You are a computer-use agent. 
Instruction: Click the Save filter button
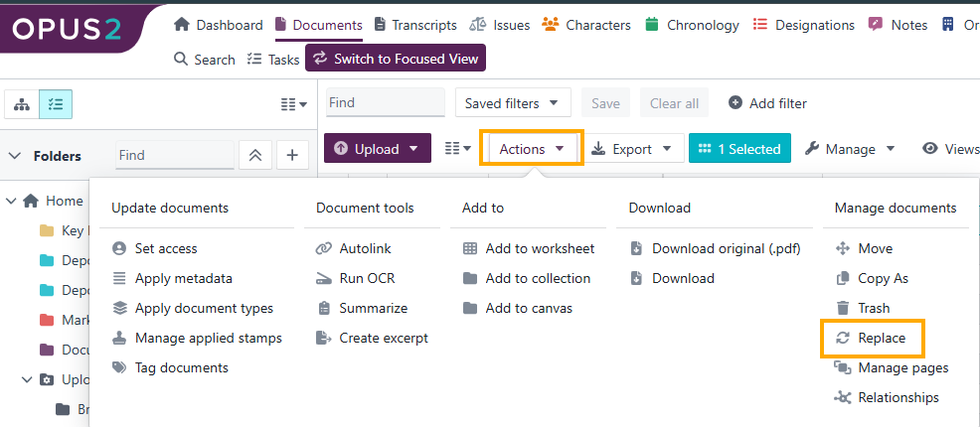[x=605, y=103]
